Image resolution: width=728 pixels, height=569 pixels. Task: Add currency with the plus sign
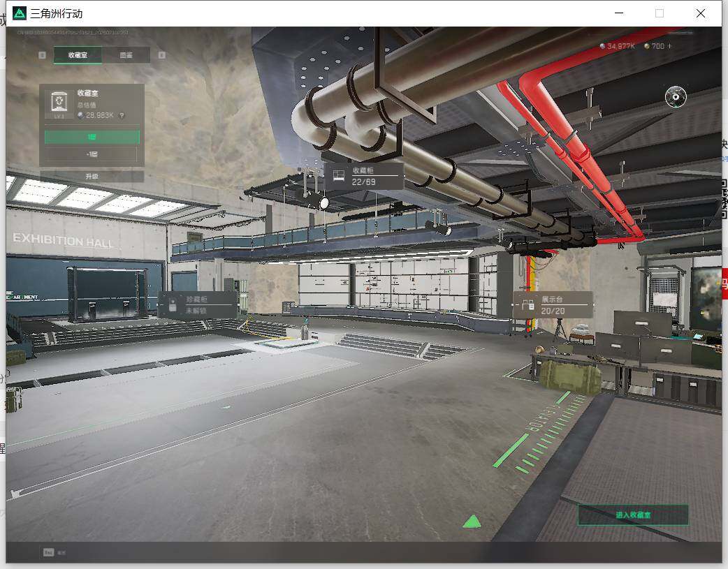pyautogui.click(x=669, y=46)
